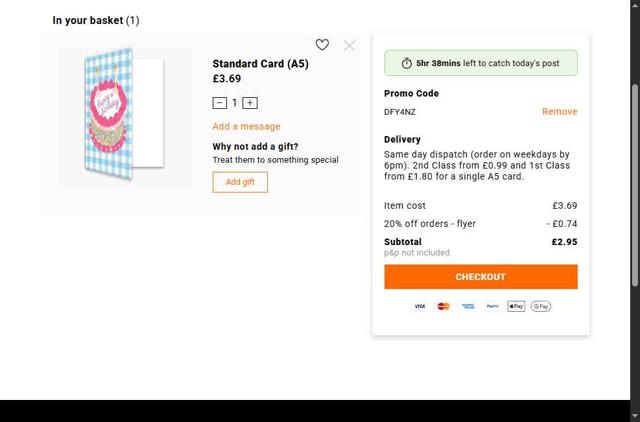Viewport: 640px width, 422px height.
Task: Click the Standard Card (A5) title
Action: pos(260,64)
